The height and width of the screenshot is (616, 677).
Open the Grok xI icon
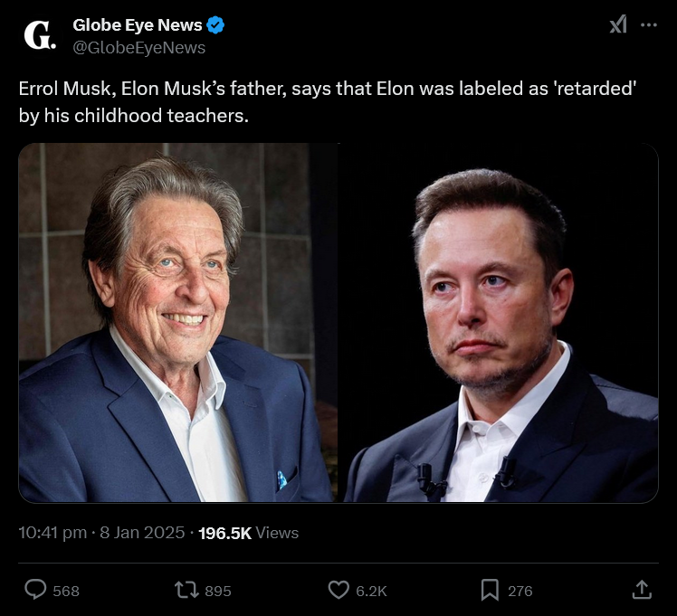point(618,25)
